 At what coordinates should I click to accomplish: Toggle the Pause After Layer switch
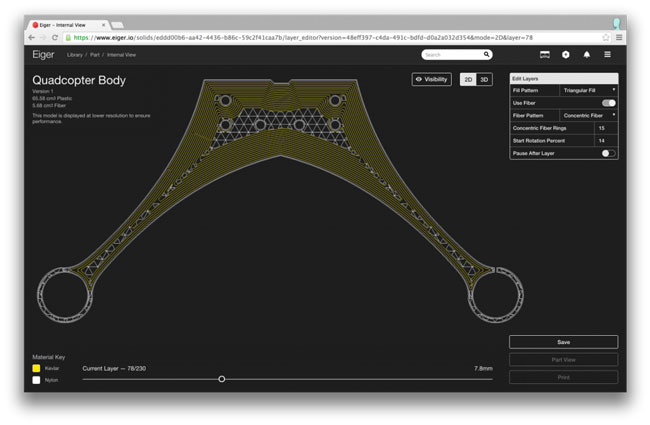point(609,153)
